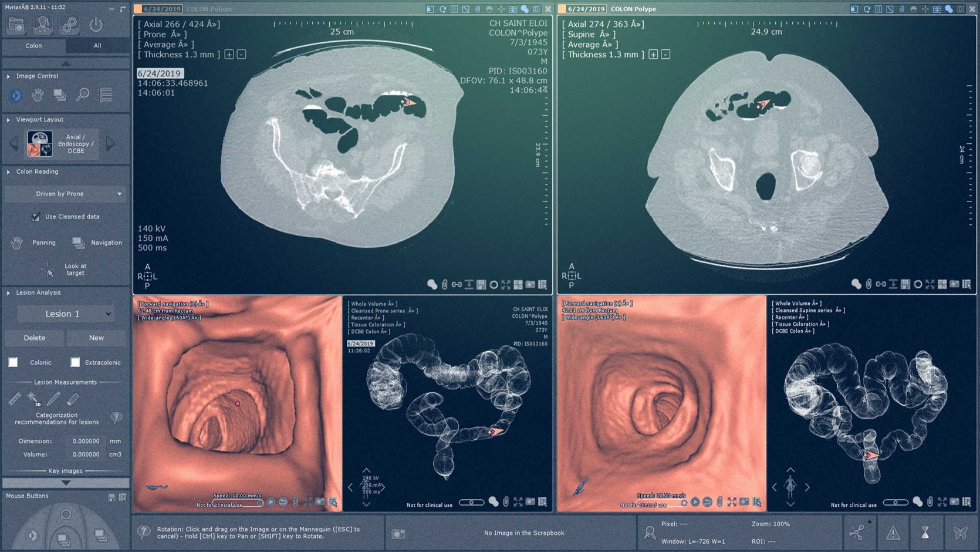Click the Scrapbook camera icon
The width and height of the screenshot is (980, 552).
coord(398,533)
